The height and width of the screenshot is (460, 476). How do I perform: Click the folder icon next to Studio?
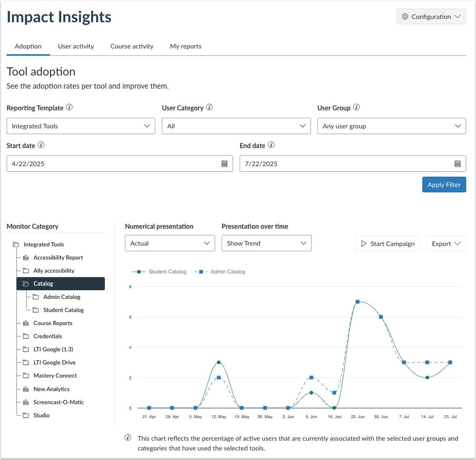click(x=26, y=415)
